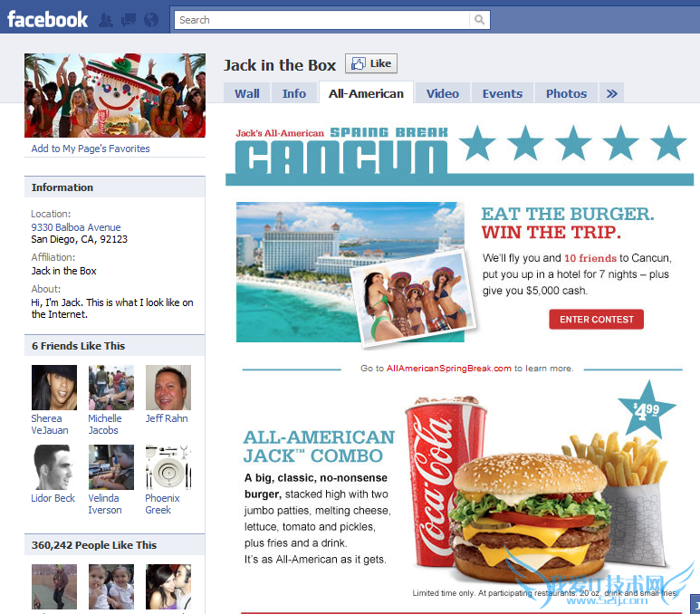Open the messages icon
The image size is (700, 614).
129,20
